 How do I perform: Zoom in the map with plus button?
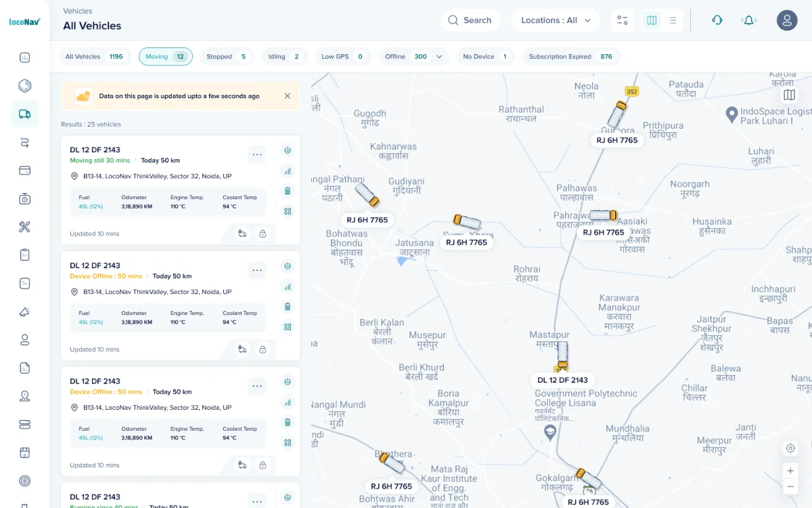pos(790,470)
